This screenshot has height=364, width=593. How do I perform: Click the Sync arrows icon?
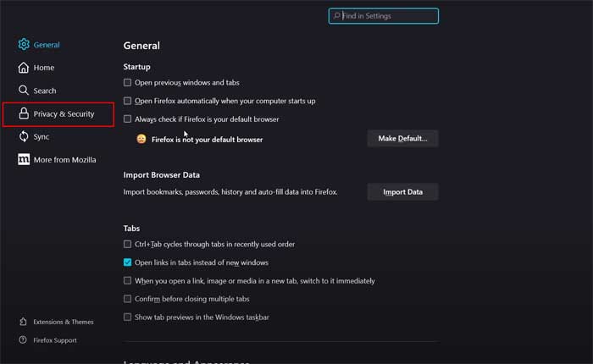tap(24, 136)
